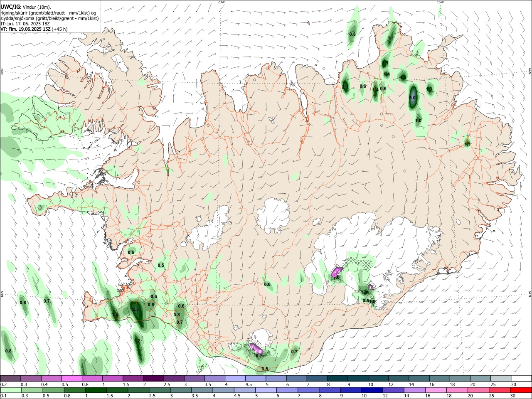Select the 'slydda/snjókoma' legend description line
Image resolution: width=532 pixels, height=399 pixels.
click(49, 18)
